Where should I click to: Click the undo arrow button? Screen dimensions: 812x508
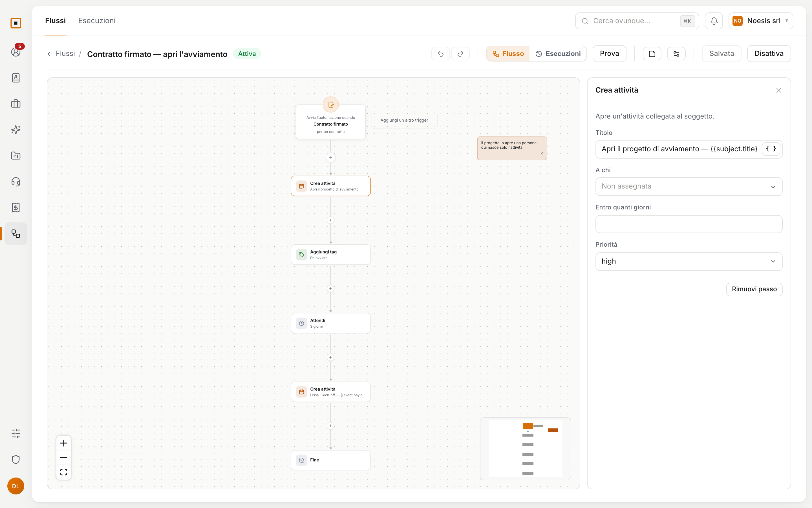(441, 54)
